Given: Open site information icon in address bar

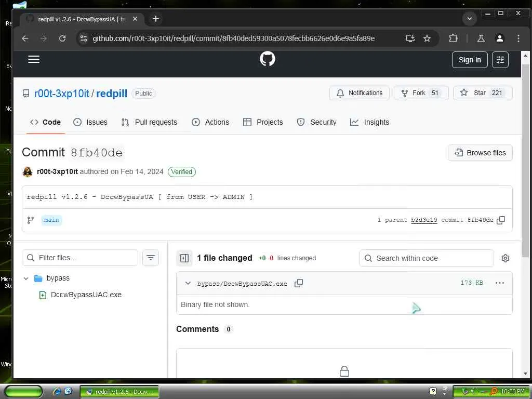Looking at the screenshot, I should pos(84,38).
